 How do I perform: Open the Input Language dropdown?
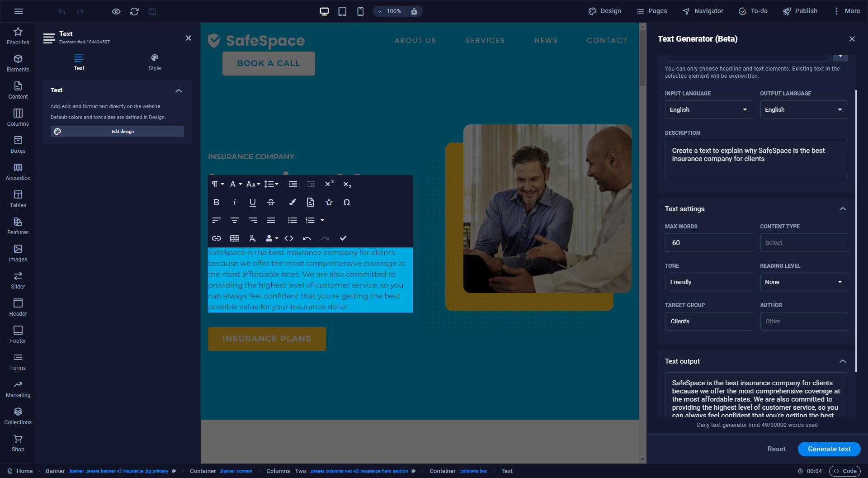tap(708, 110)
